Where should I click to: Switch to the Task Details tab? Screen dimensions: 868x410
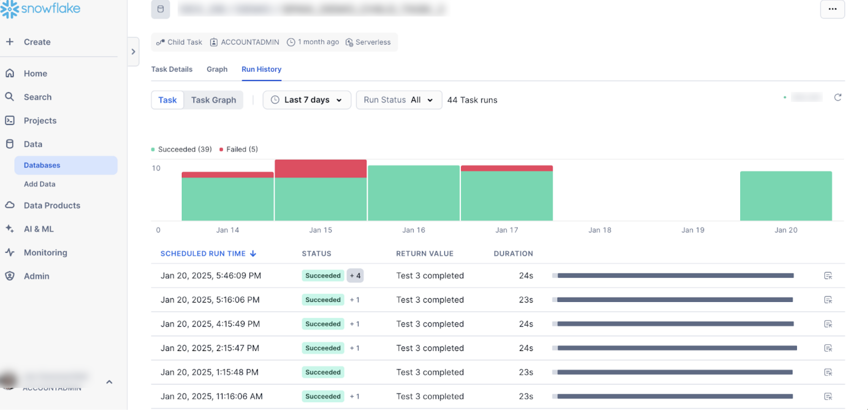pos(172,69)
